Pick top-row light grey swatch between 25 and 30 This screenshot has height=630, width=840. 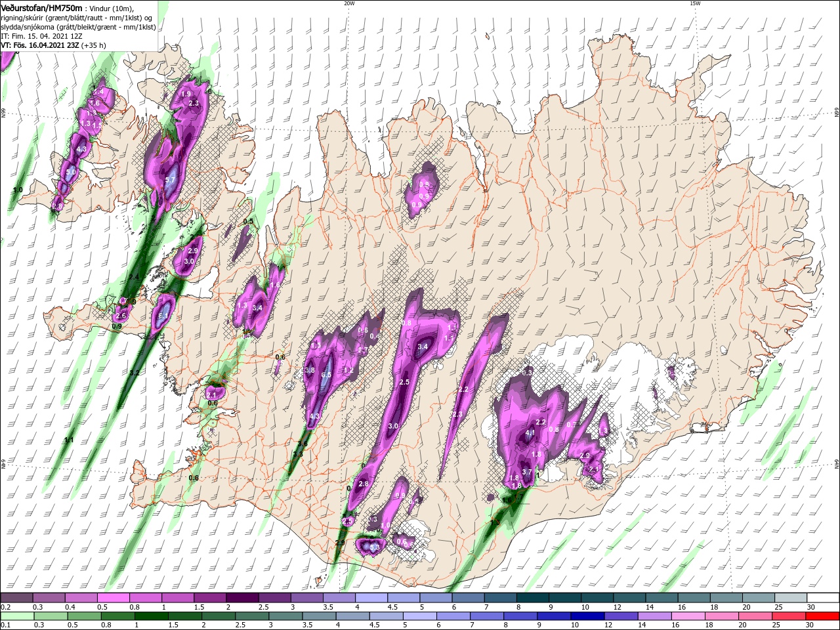pos(791,597)
